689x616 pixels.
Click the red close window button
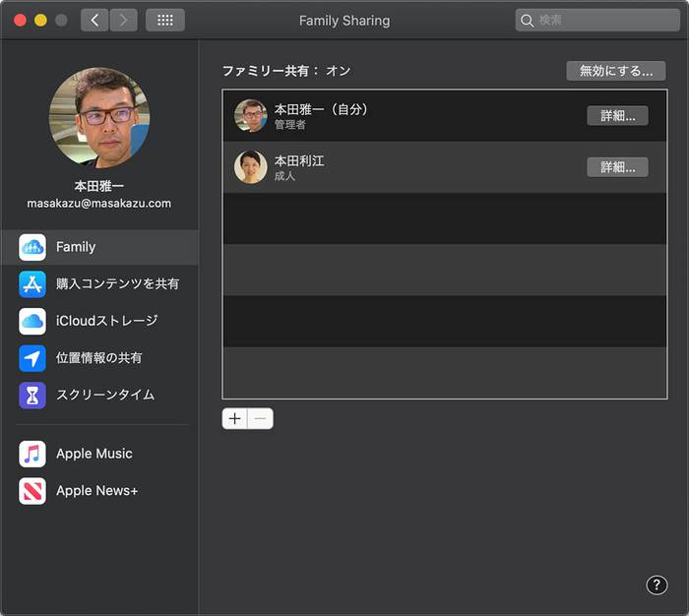21,21
